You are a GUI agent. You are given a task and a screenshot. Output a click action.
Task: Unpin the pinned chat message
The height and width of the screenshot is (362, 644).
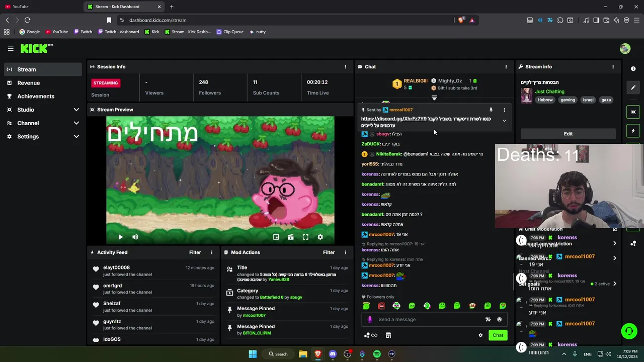[491, 110]
